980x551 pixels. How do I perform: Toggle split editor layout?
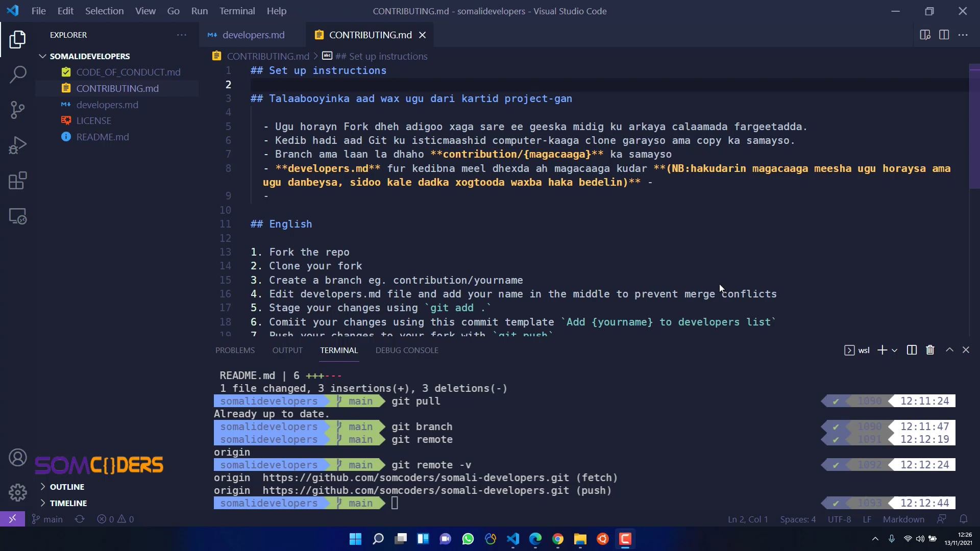point(944,35)
